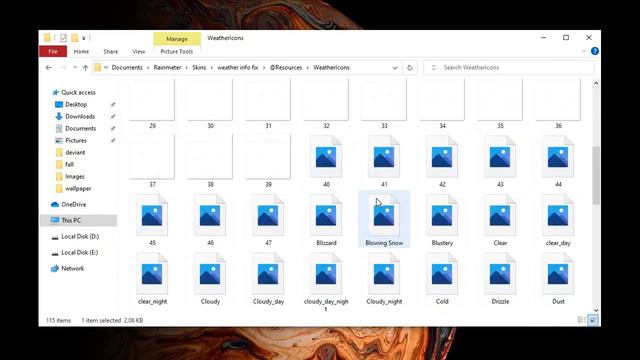Open Local Disk (E:) in sidebar
The width and height of the screenshot is (640, 360).
tap(76, 253)
